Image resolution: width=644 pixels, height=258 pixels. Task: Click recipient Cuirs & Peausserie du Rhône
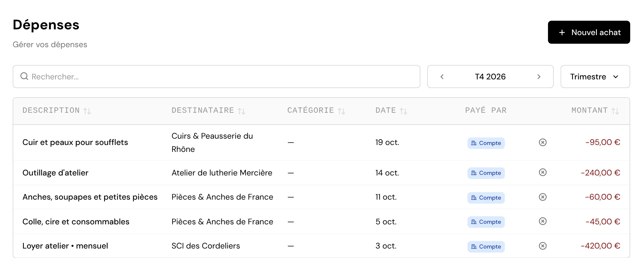pyautogui.click(x=212, y=143)
